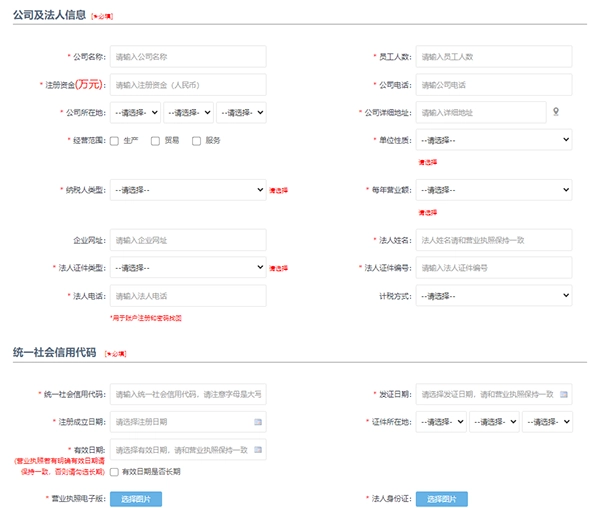Click 选择图片 button for 营业执照电子版
The width and height of the screenshot is (600, 508).
[x=135, y=498]
